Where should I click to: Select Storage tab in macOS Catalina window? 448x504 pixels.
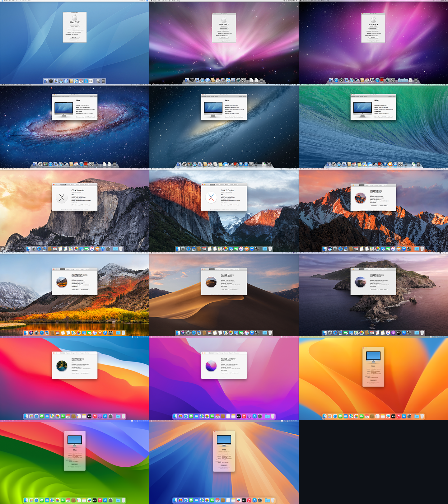pos(371,269)
